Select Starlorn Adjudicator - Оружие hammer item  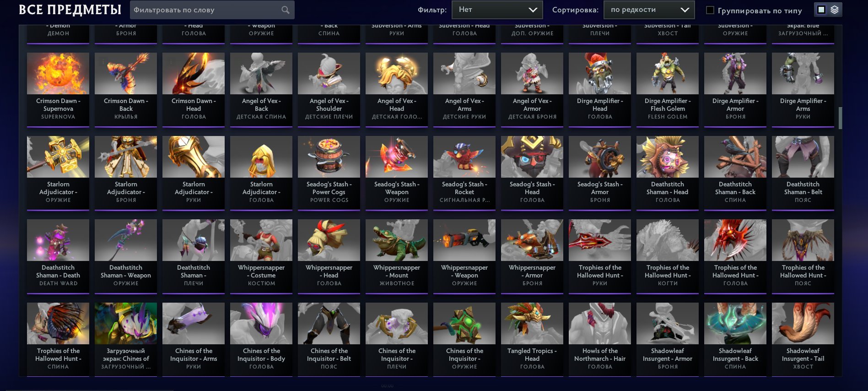tap(58, 173)
